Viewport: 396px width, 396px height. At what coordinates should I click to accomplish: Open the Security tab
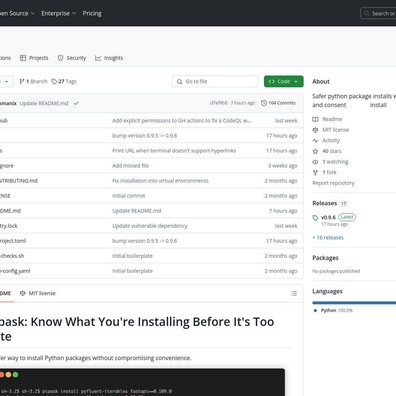tap(72, 58)
